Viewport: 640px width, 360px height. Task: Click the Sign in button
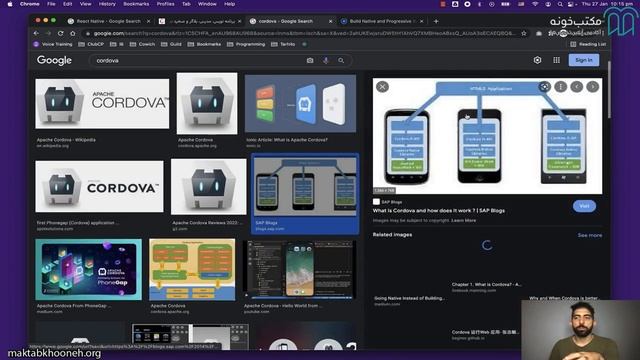click(584, 60)
